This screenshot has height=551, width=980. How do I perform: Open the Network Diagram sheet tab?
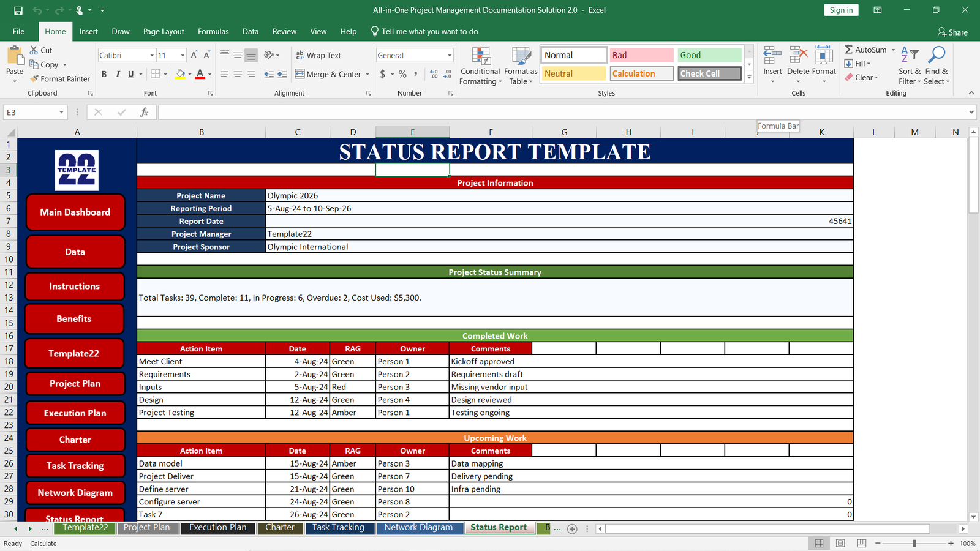click(419, 528)
